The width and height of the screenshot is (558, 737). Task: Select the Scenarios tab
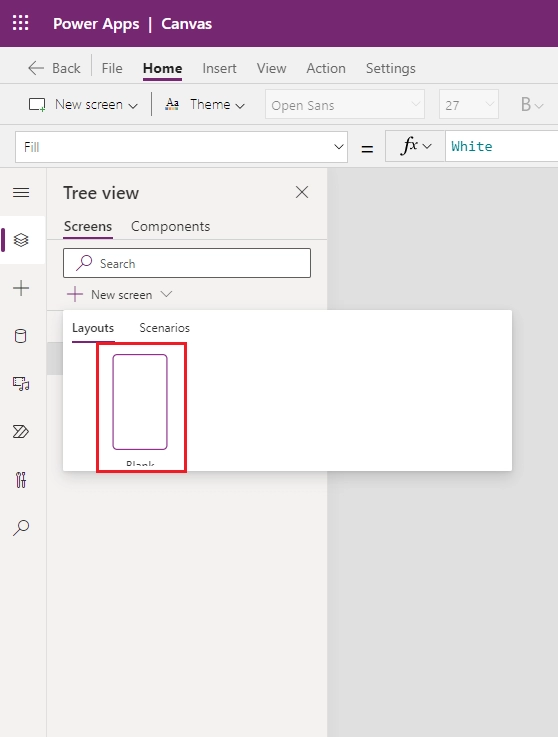coord(165,328)
